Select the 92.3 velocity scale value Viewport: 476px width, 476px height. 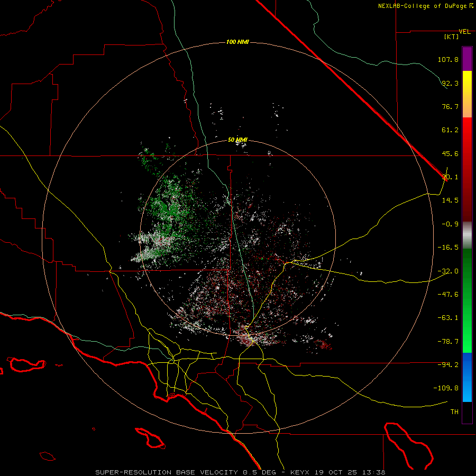450,83
